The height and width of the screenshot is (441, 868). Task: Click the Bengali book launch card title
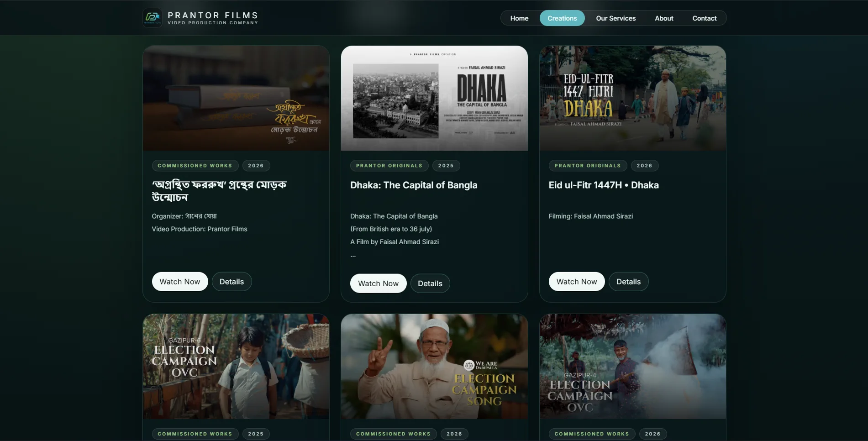pyautogui.click(x=219, y=191)
